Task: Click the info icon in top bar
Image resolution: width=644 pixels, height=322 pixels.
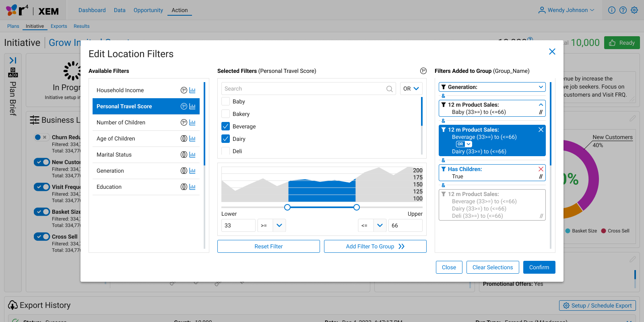Action: (612, 10)
